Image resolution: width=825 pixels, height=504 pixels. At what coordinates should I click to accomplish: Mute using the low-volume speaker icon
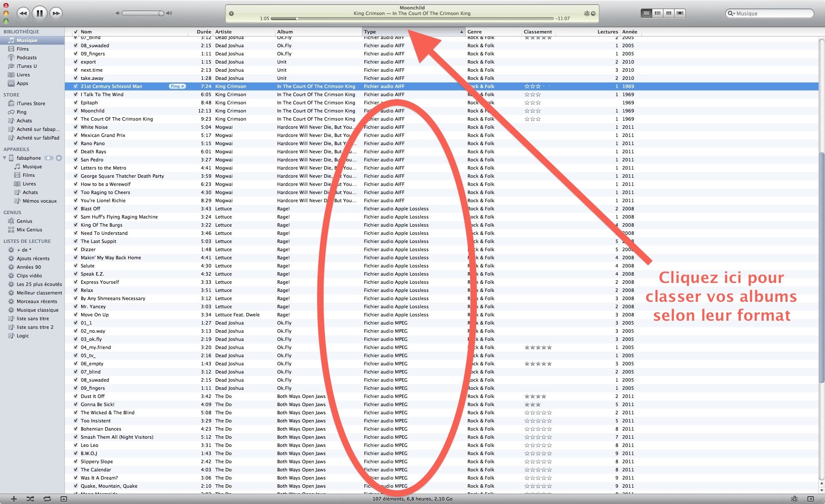(x=118, y=13)
